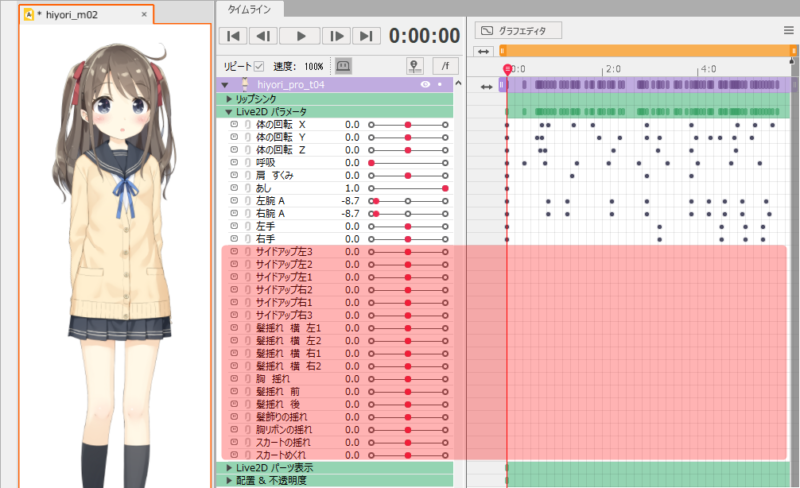Select the 胸リボンの揺れ parameter row
This screenshot has height=488, width=800.
pyautogui.click(x=338, y=430)
